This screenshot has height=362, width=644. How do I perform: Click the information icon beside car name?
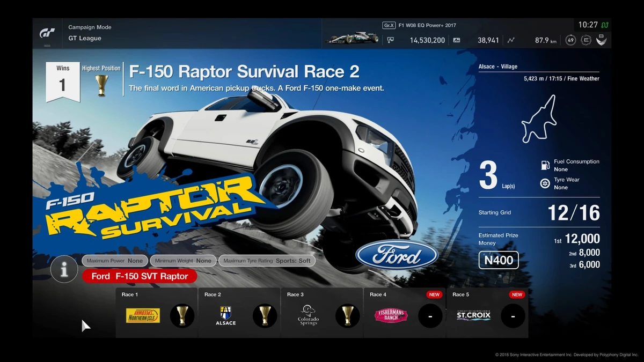tap(64, 270)
